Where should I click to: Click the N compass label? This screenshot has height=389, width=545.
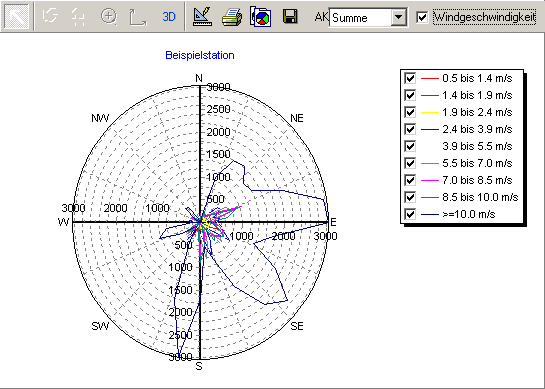pyautogui.click(x=199, y=78)
